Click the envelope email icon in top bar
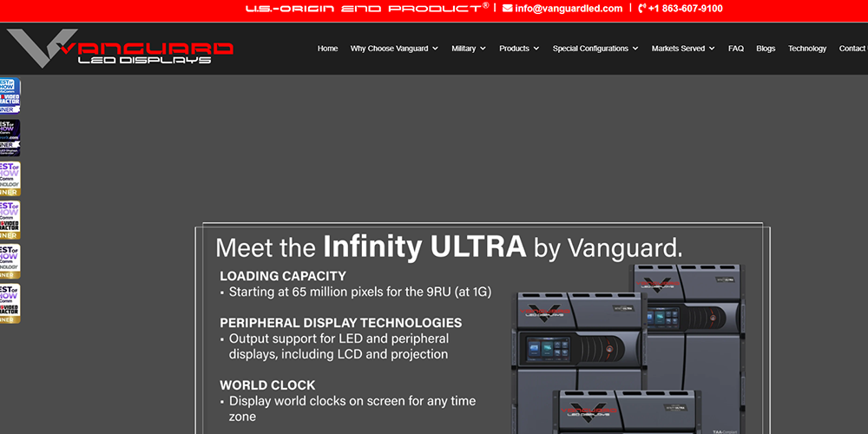Image resolution: width=868 pixels, height=434 pixels. coord(507,9)
